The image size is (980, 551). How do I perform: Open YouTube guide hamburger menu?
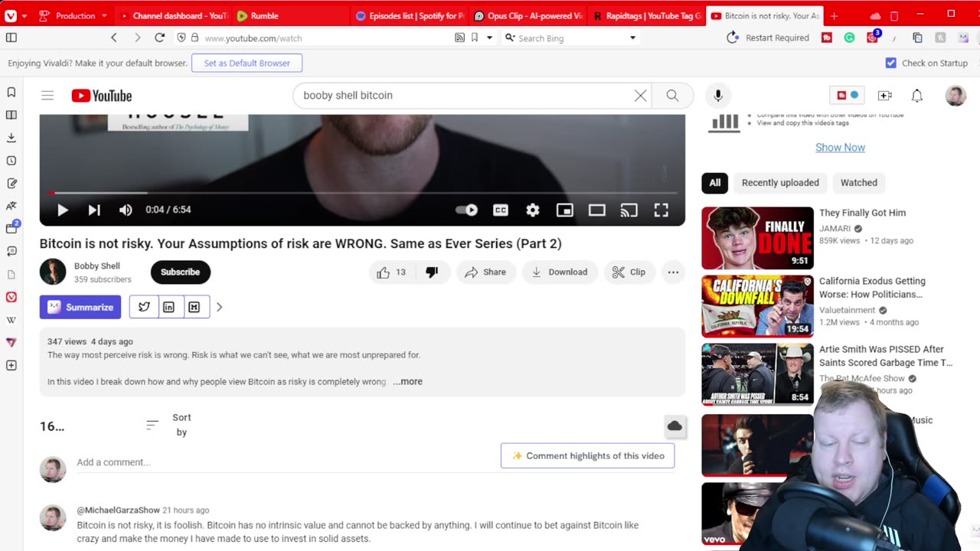click(x=47, y=96)
